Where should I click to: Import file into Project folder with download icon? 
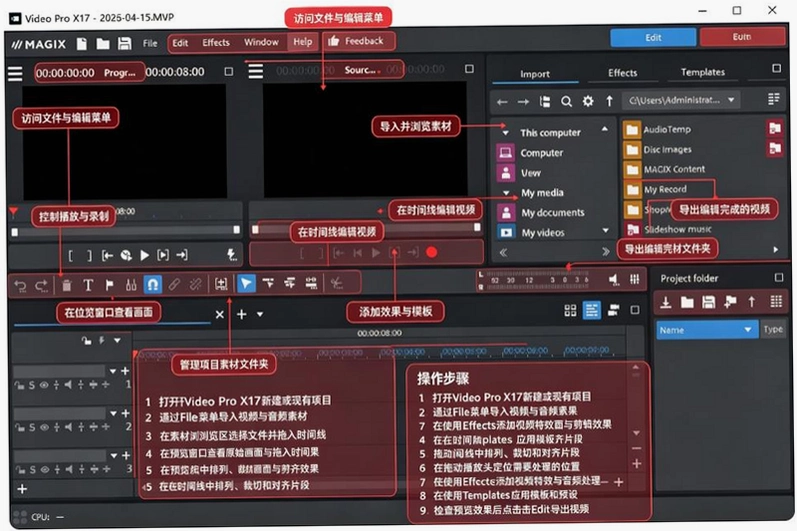point(665,302)
